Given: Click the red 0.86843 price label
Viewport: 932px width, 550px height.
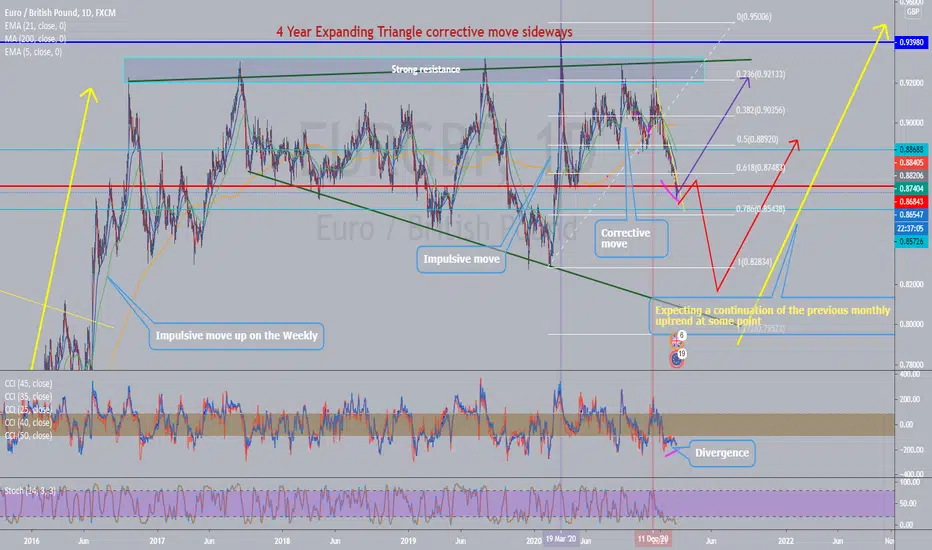Looking at the screenshot, I should 911,202.
